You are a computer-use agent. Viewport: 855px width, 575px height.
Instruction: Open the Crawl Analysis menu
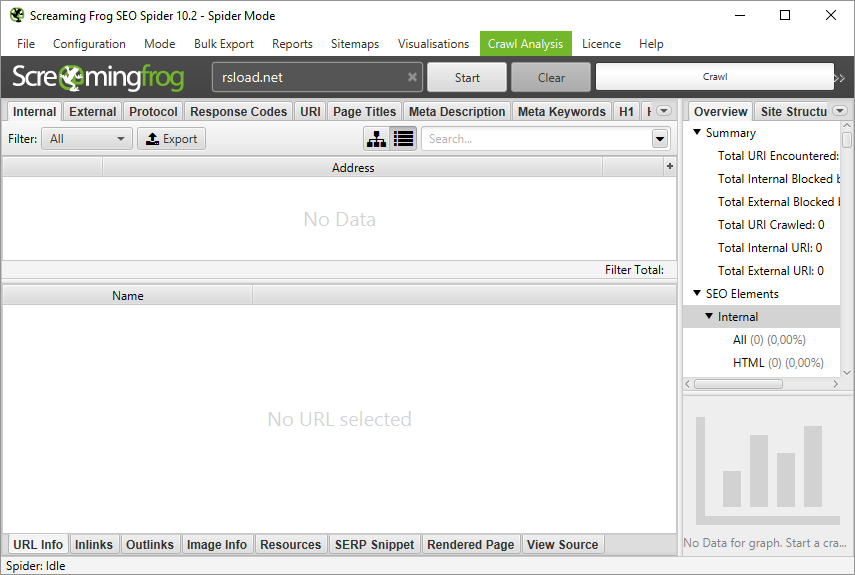click(x=525, y=44)
